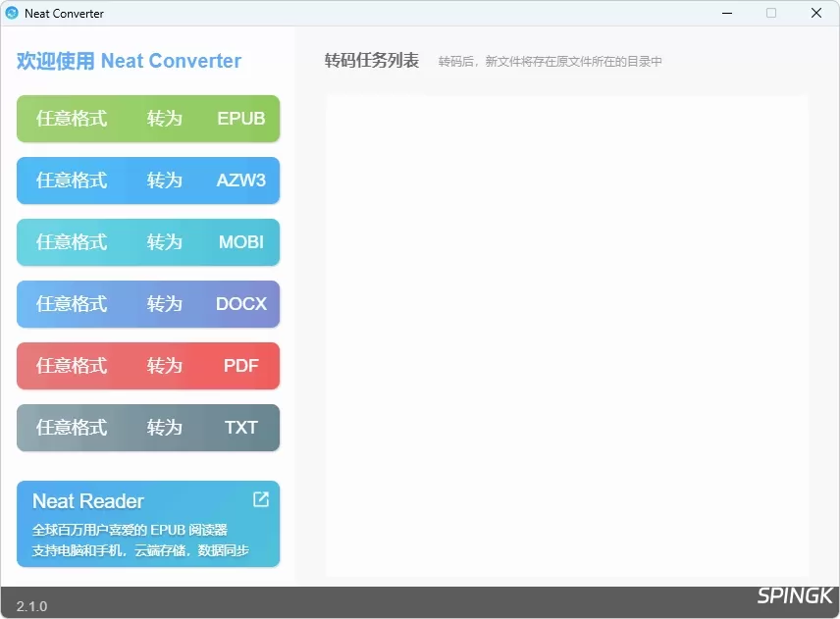
Task: Choose convert any format to AZW3
Action: (x=148, y=181)
